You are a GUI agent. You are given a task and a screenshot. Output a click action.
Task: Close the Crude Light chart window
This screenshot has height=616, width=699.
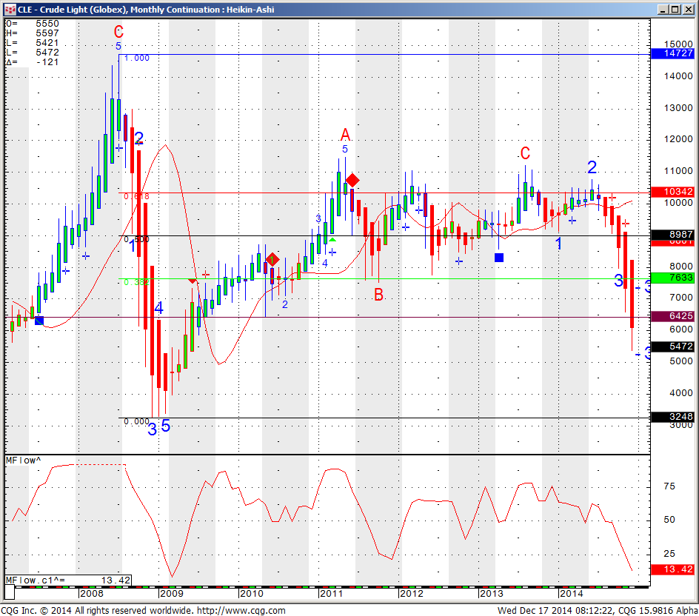pyautogui.click(x=688, y=9)
